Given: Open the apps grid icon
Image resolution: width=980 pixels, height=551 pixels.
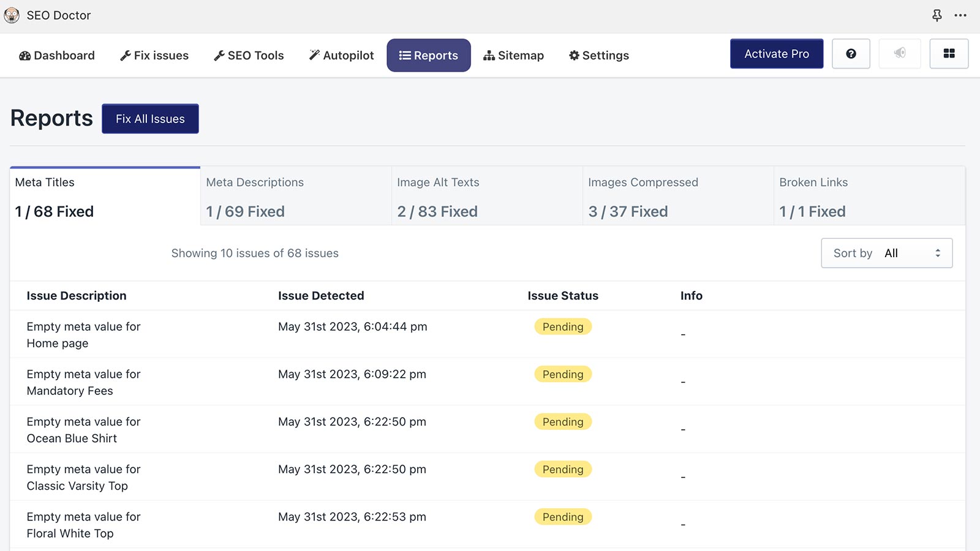Looking at the screenshot, I should [x=949, y=53].
